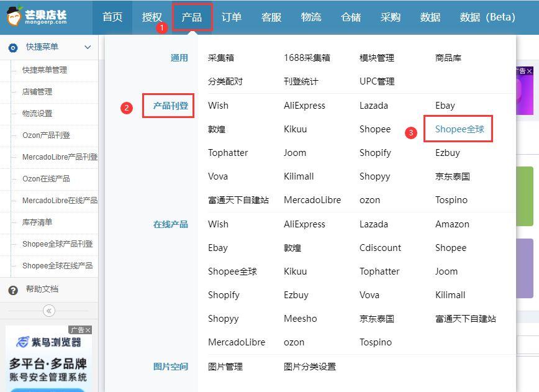Open the 客服 menu
539x392 pixels.
point(271,17)
